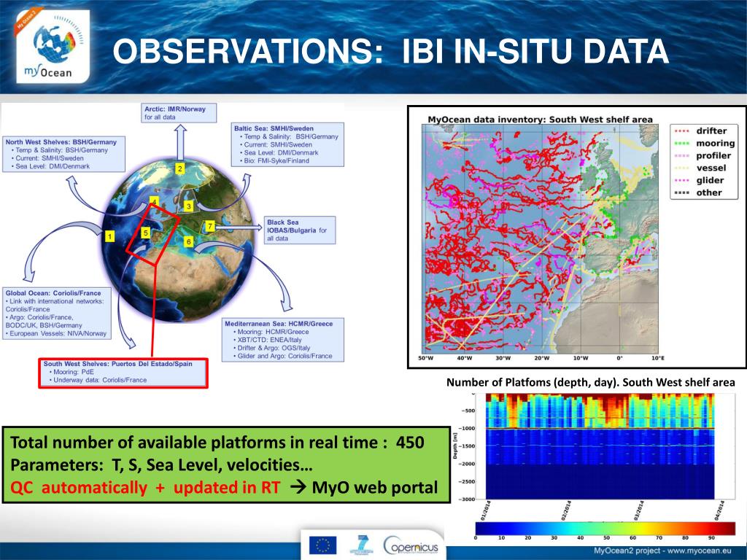Viewport: 747px width, 560px height.
Task: Select yellow region marker 4 on the globe
Action: point(155,201)
